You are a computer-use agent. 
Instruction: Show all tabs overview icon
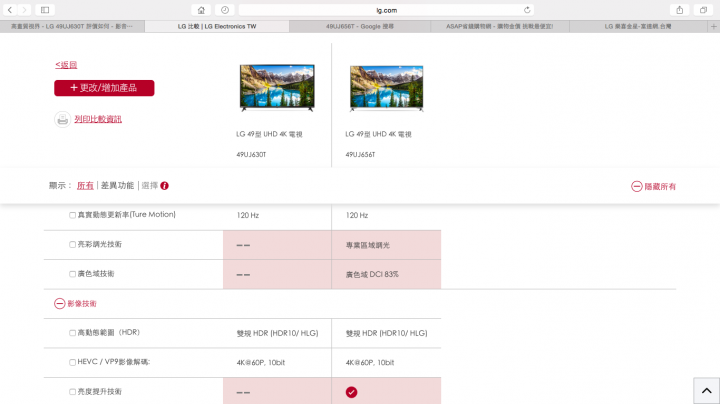pyautogui.click(x=703, y=10)
